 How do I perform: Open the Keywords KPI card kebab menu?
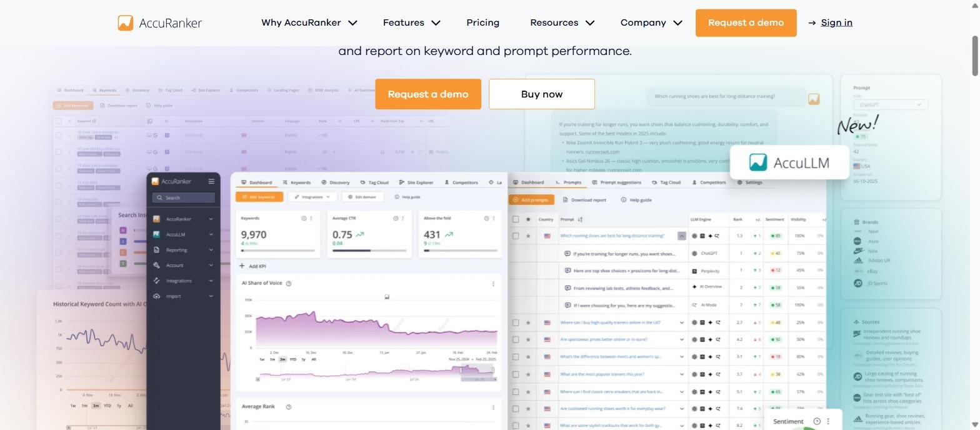pyautogui.click(x=311, y=218)
